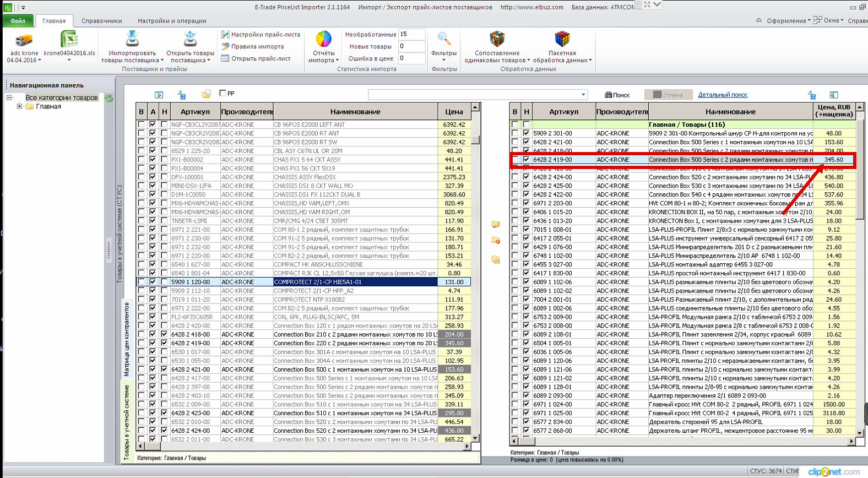Click the Окна windows icon
868x478 pixels.
(x=817, y=20)
